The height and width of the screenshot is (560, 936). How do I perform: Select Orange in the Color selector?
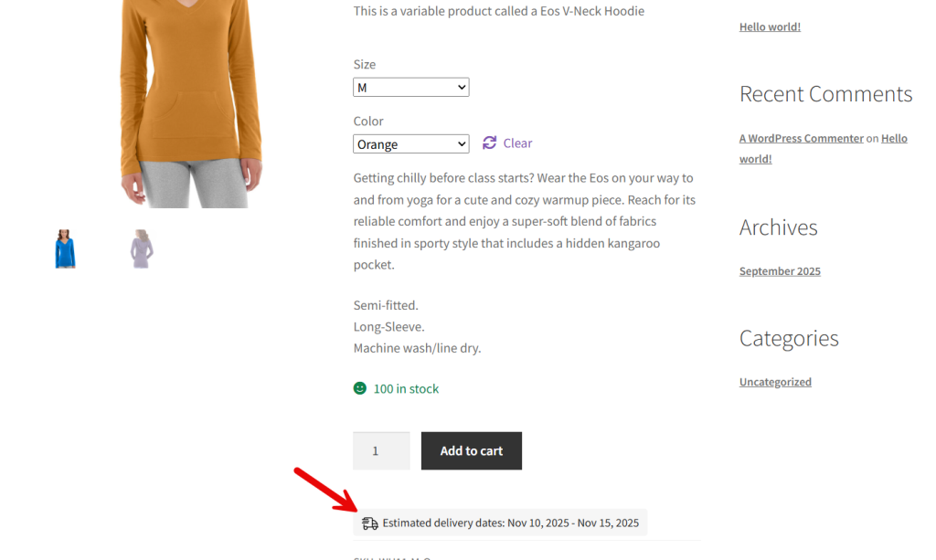tap(410, 143)
